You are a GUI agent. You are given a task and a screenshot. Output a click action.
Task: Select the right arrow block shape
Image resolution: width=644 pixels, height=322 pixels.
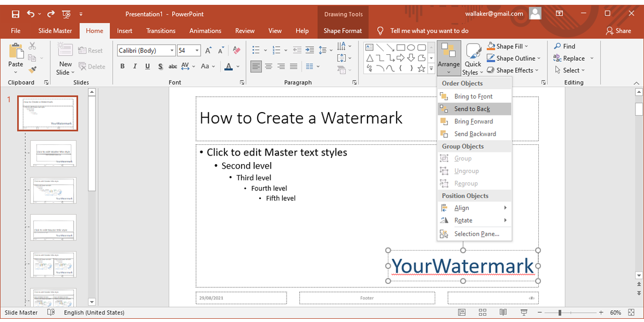[401, 57]
